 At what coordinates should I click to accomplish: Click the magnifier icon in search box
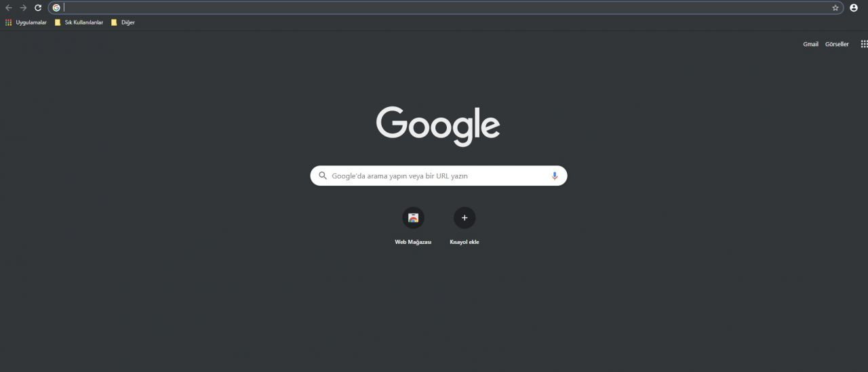[323, 175]
